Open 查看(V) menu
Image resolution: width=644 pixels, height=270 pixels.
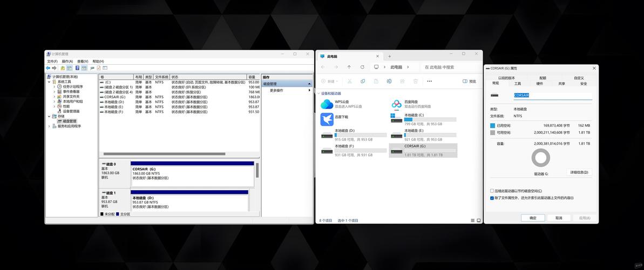pos(83,61)
